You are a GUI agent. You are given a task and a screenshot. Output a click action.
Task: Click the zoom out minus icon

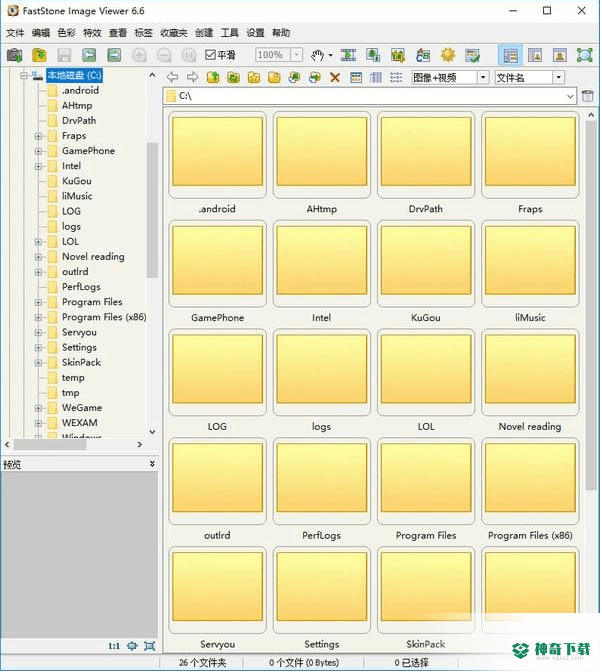(164, 55)
